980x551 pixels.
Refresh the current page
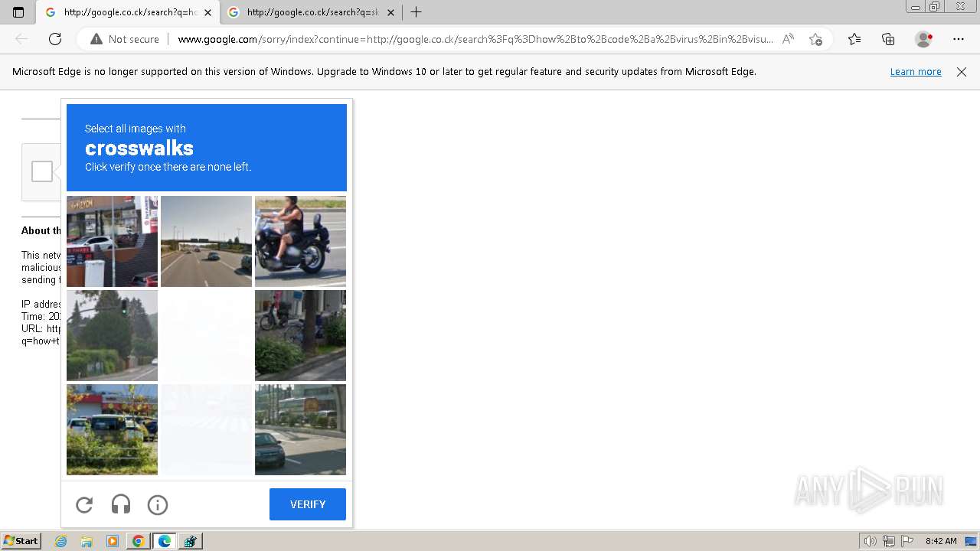point(55,39)
